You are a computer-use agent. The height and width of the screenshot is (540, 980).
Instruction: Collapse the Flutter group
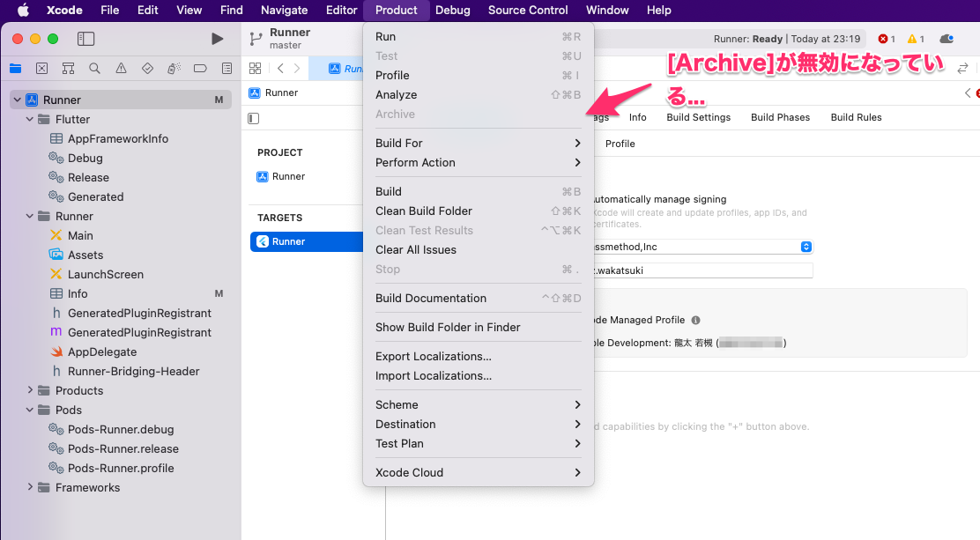(x=29, y=119)
